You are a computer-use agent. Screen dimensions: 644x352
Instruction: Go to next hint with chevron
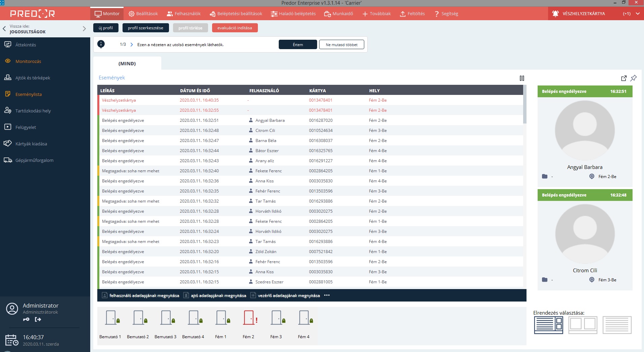click(132, 44)
